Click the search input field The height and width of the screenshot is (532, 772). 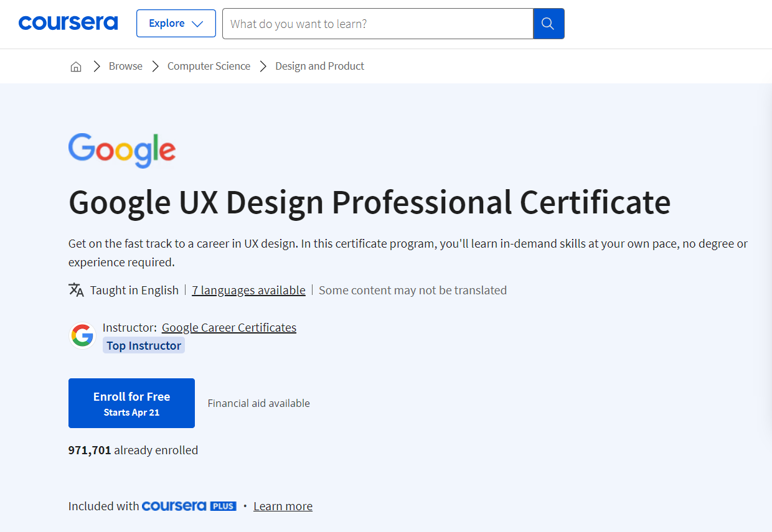click(x=377, y=23)
